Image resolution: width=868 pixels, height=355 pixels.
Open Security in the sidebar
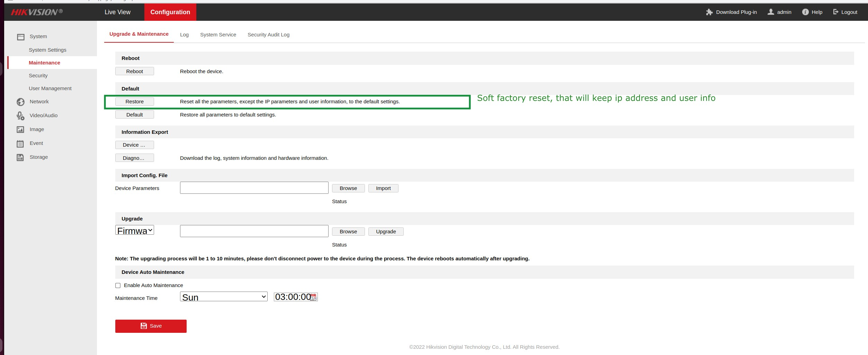pyautogui.click(x=38, y=76)
